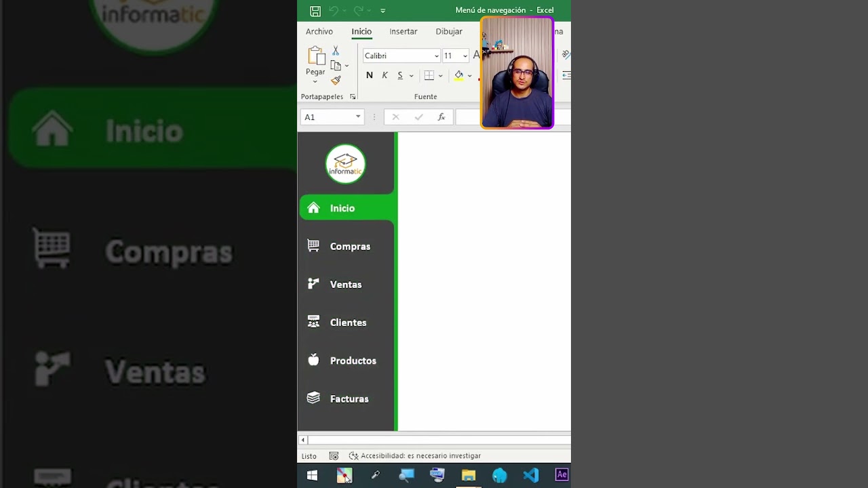868x488 pixels.
Task: Cancel formula entry with the X icon
Action: (395, 117)
